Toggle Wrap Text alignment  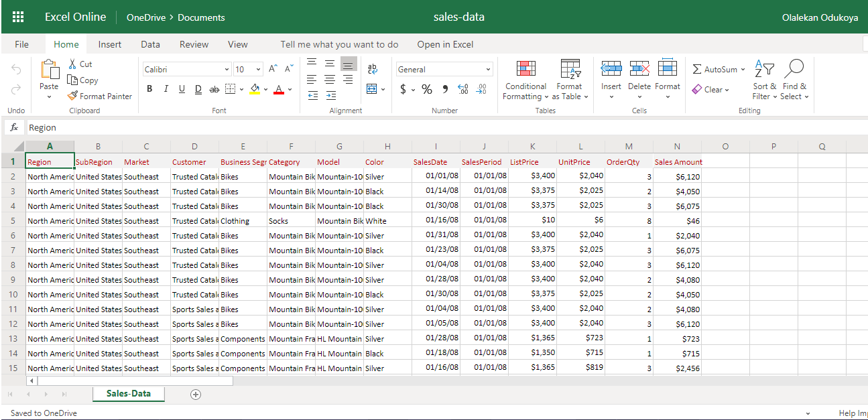373,69
